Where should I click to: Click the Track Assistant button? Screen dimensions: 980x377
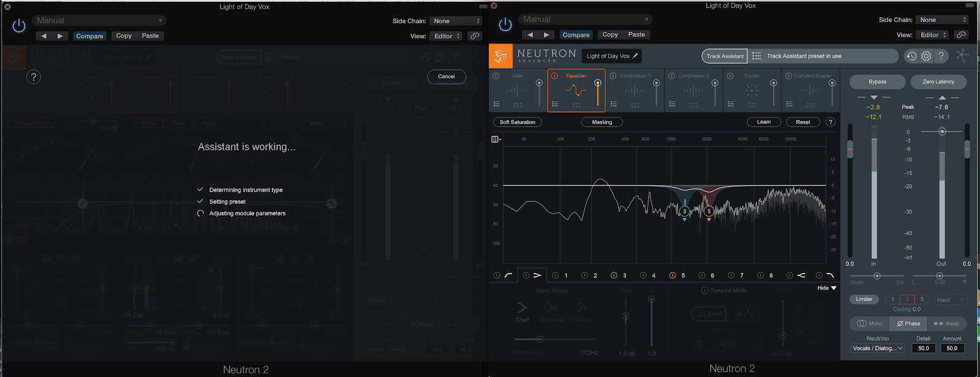[x=725, y=56]
